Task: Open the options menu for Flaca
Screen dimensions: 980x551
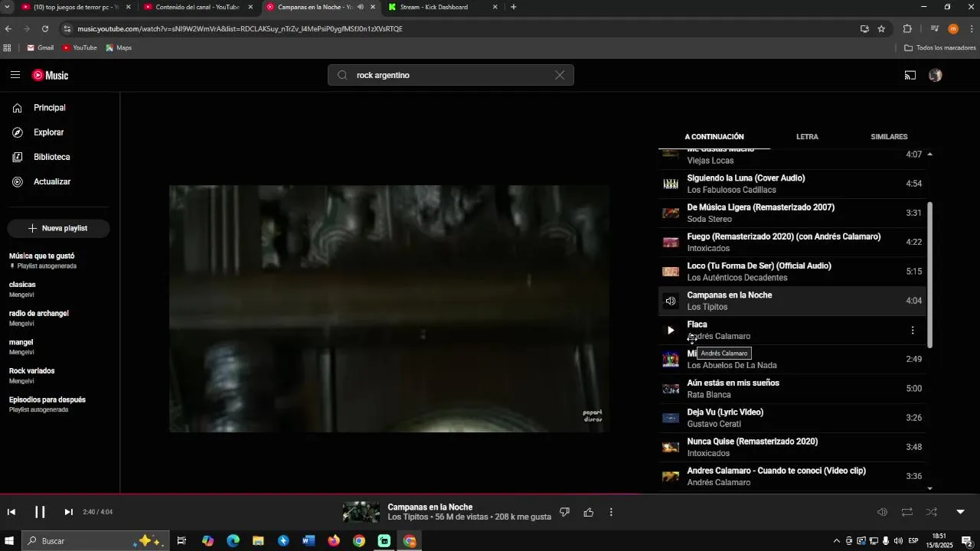Action: (912, 331)
